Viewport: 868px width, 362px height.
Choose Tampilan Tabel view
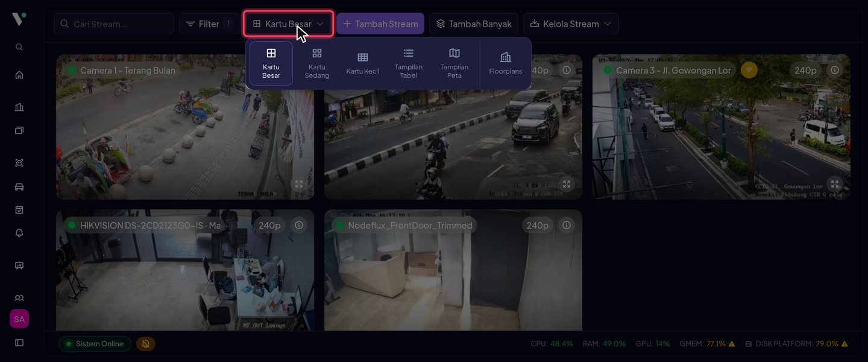409,63
